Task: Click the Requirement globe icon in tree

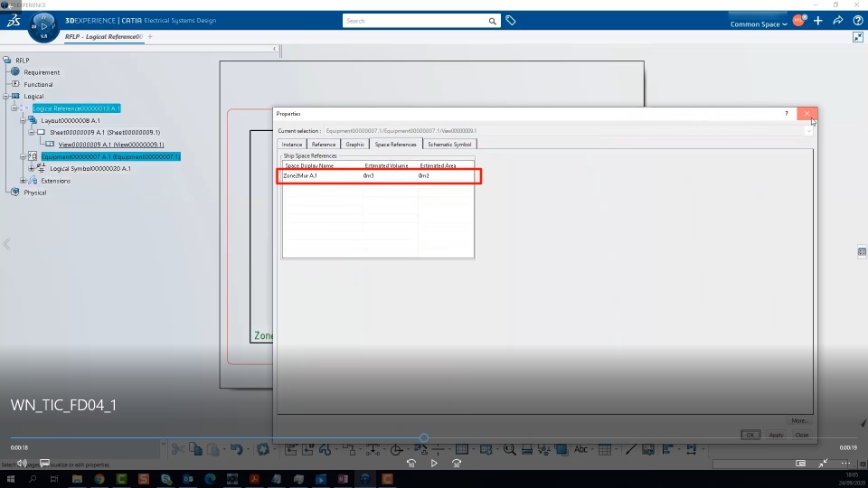Action: coord(15,72)
